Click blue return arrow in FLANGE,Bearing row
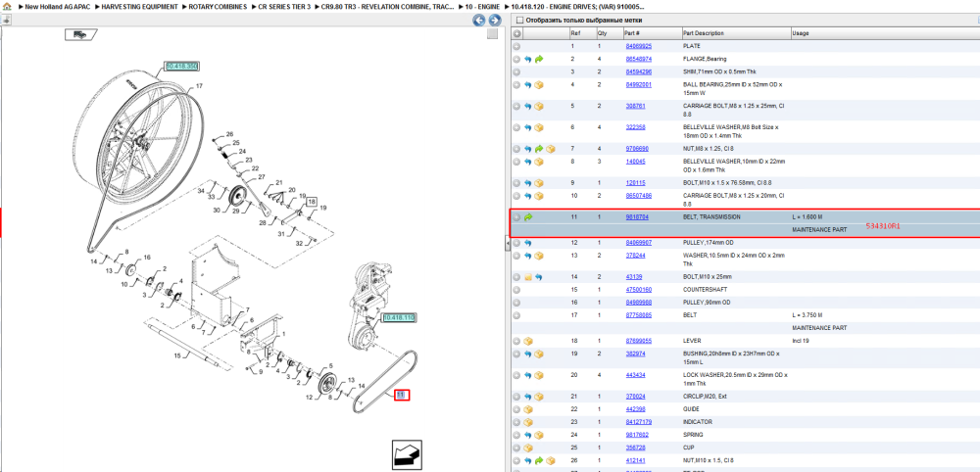This screenshot has height=472, width=980. [x=527, y=60]
